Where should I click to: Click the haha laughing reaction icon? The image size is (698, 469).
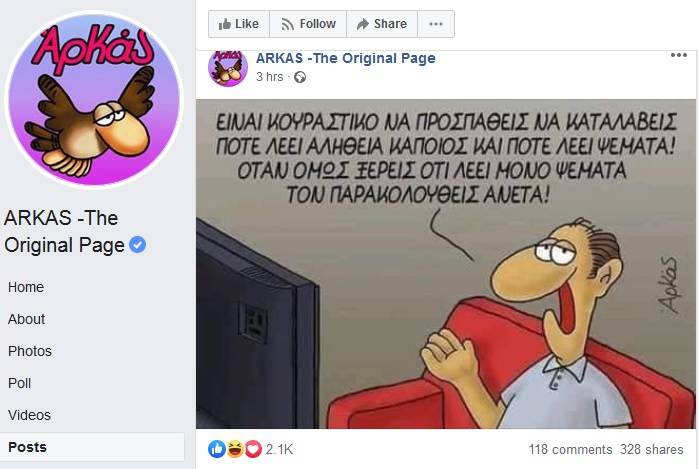pos(235,449)
